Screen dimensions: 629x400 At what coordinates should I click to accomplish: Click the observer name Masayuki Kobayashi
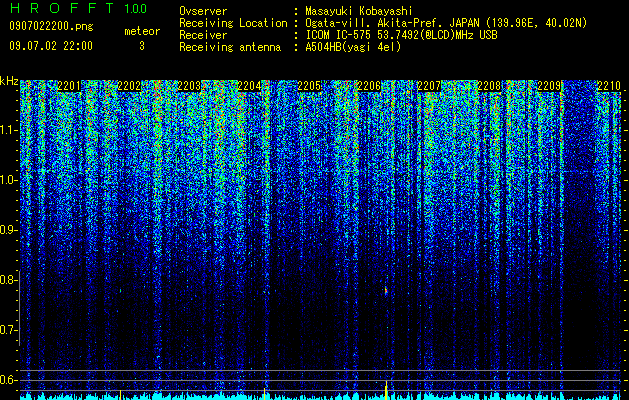(359, 11)
